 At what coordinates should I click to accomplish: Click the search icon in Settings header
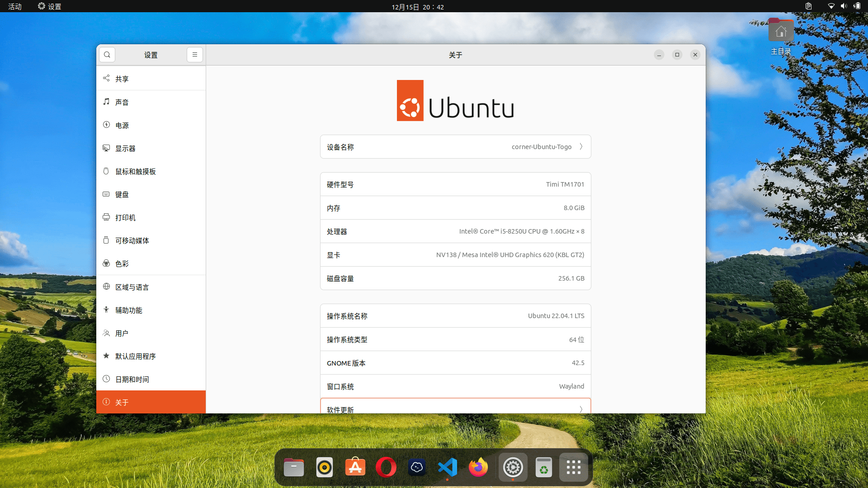[107, 55]
